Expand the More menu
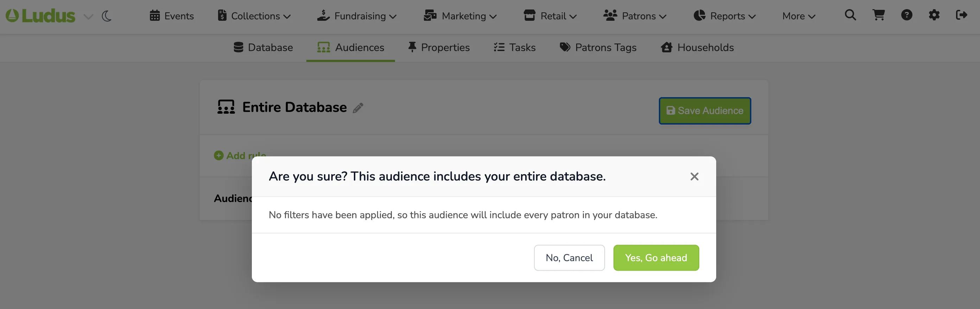Image resolution: width=980 pixels, height=309 pixels. [798, 16]
